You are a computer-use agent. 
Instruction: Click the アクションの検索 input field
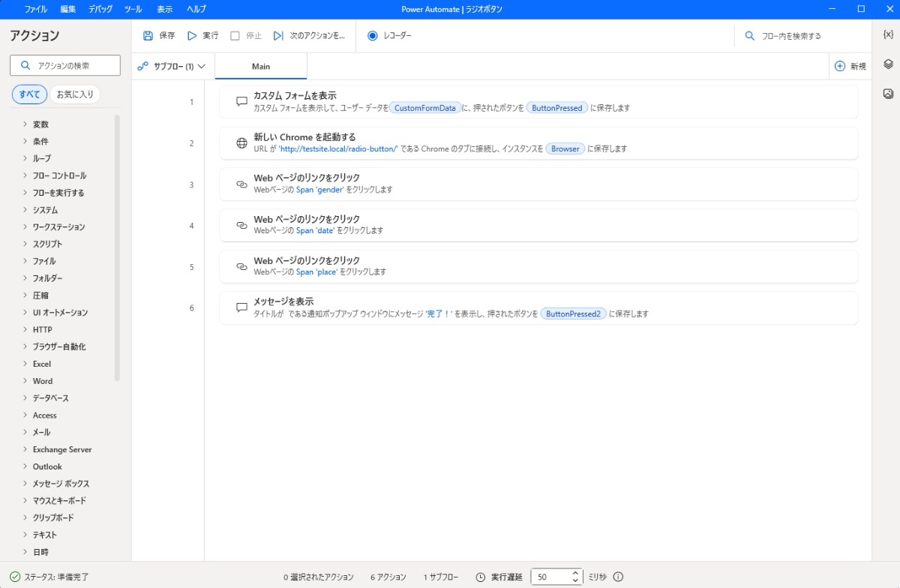65,65
